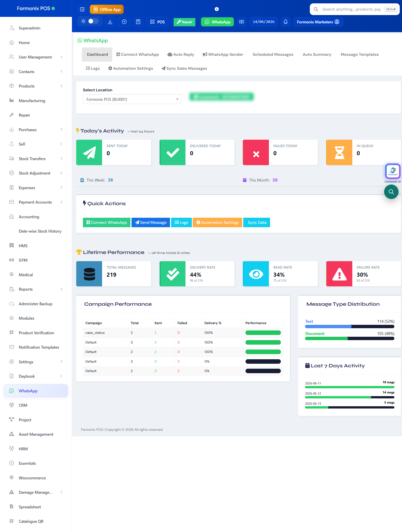This screenshot has height=532, width=402.
Task: Expand Damage Management submenu
Action: [36, 492]
